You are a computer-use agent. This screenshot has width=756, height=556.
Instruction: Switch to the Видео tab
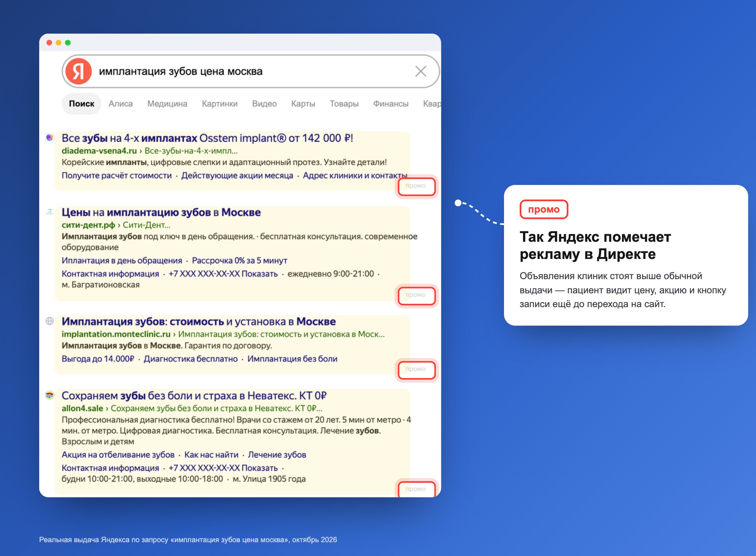[264, 104]
